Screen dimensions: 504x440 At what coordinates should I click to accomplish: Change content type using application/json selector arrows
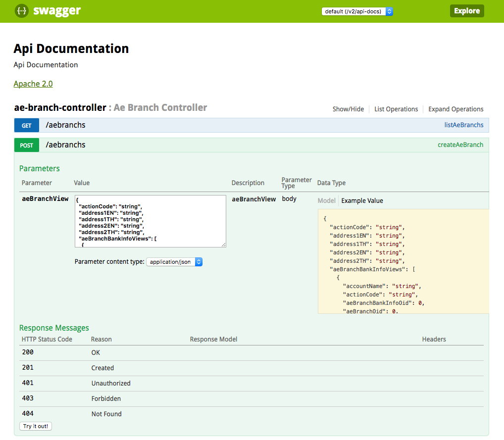[x=199, y=261]
